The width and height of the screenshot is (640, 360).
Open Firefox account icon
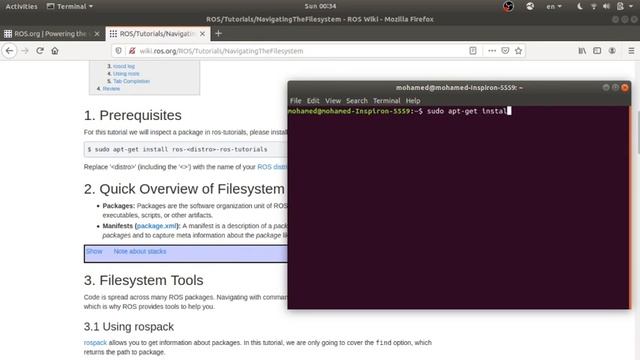(612, 51)
